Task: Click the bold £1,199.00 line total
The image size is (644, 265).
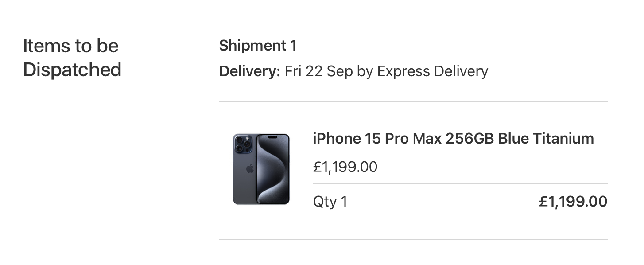Action: tap(573, 202)
